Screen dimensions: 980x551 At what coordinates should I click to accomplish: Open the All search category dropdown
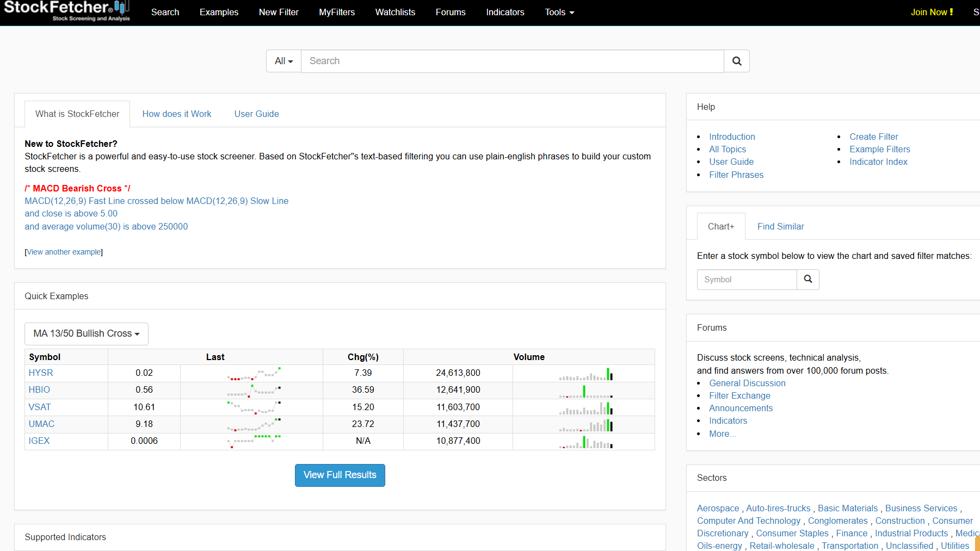tap(283, 61)
